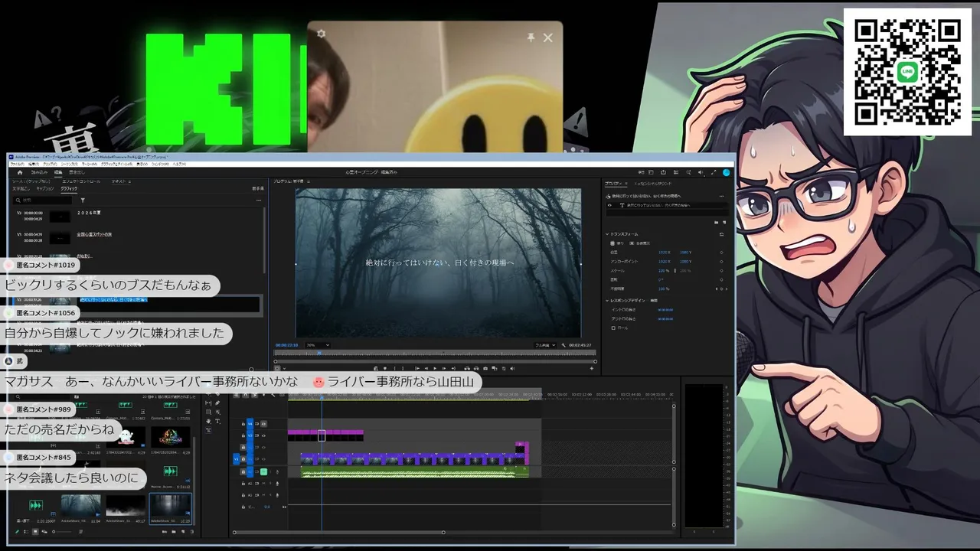The width and height of the screenshot is (980, 551).
Task: Select the 全国心霊スポットの旅 graphic entry
Action: click(x=94, y=234)
